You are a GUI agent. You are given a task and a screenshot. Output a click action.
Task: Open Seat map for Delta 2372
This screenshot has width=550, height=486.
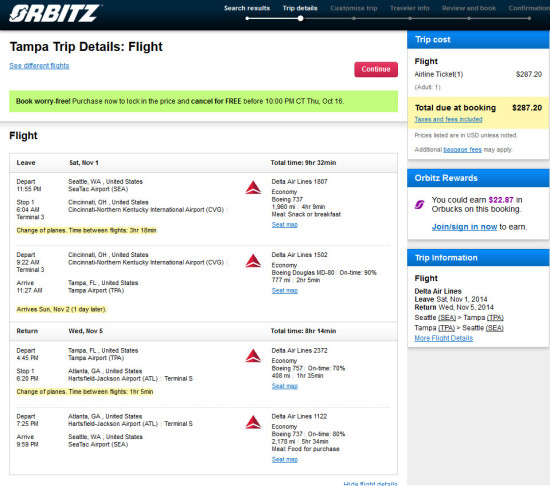285,386
